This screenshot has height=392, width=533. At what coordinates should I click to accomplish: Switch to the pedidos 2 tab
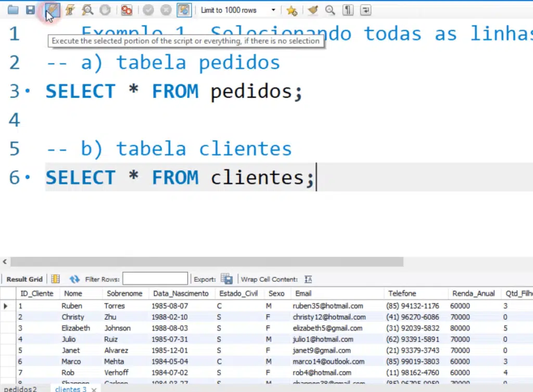[x=20, y=389]
